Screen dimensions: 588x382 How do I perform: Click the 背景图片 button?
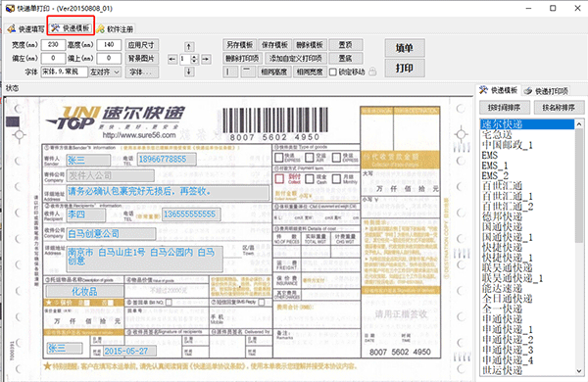(x=141, y=59)
